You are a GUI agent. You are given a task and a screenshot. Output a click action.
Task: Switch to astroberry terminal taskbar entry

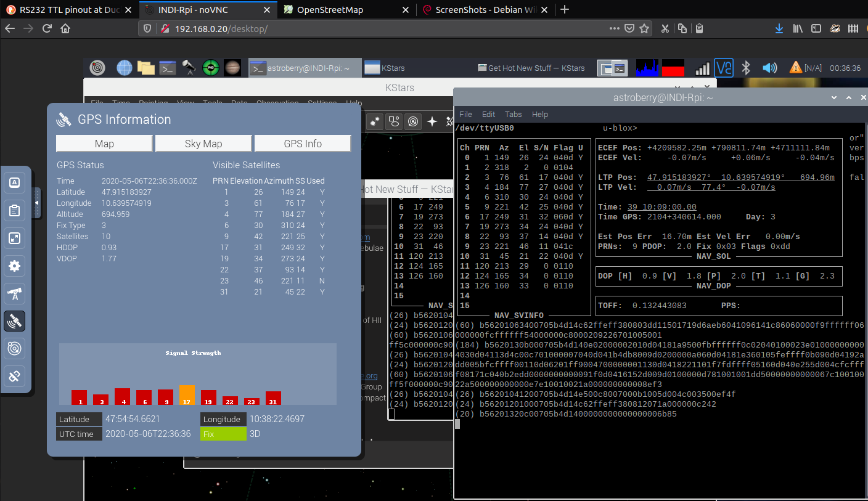pyautogui.click(x=304, y=68)
